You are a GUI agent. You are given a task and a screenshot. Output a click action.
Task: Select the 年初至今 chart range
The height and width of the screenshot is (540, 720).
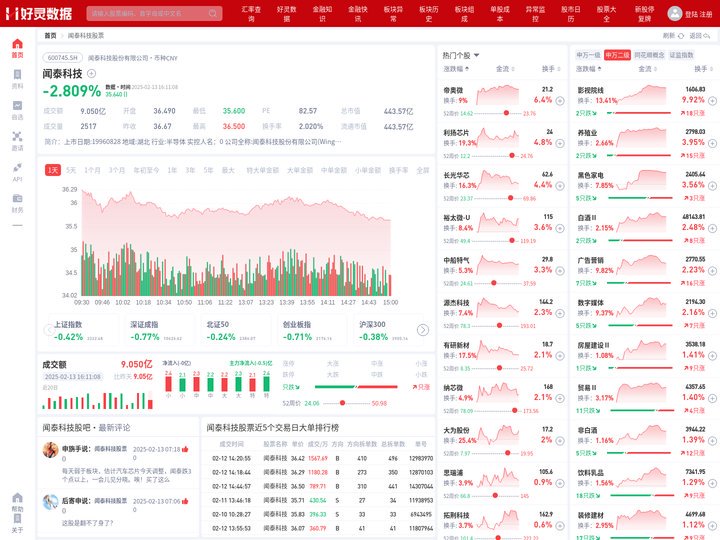point(146,170)
